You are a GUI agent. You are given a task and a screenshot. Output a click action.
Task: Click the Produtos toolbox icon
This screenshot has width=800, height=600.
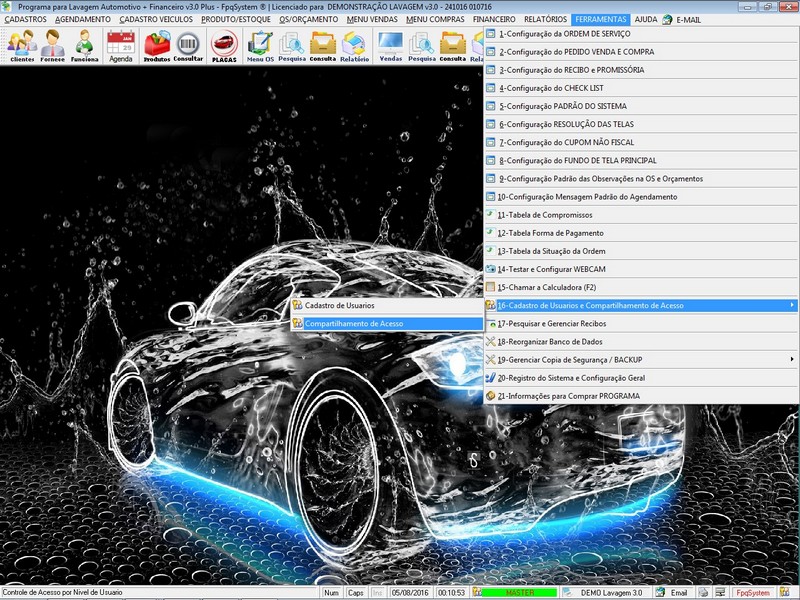point(157,45)
